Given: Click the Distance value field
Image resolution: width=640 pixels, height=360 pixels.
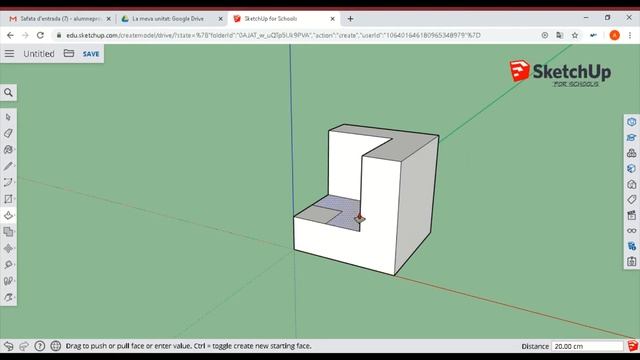Looking at the screenshot, I should 587,346.
